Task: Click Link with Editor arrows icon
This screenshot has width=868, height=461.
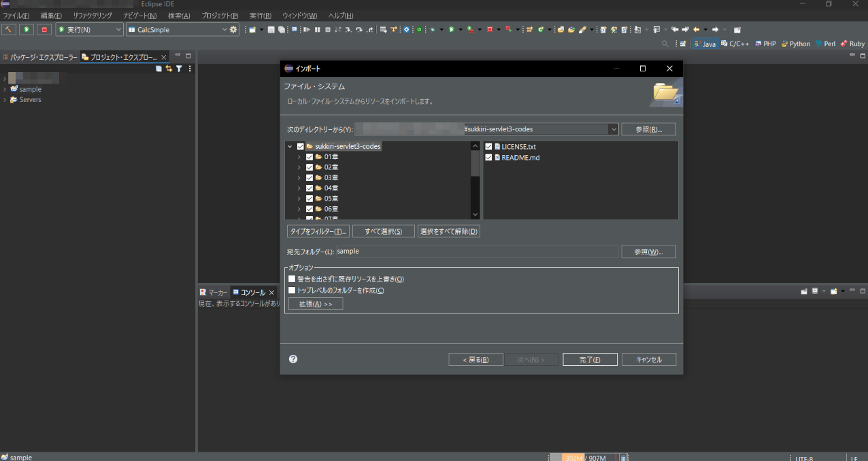Action: [x=169, y=69]
